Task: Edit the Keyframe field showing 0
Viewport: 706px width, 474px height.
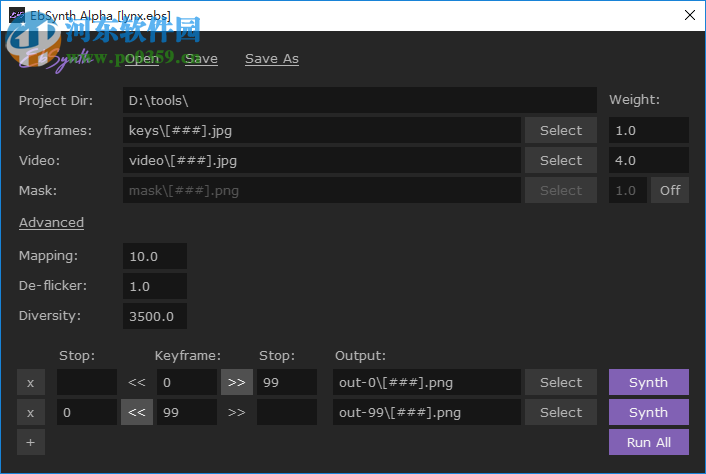Action: click(x=187, y=383)
